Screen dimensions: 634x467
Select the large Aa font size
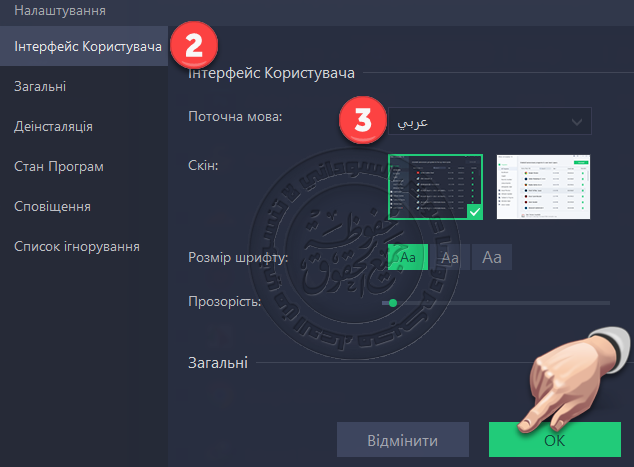click(491, 258)
